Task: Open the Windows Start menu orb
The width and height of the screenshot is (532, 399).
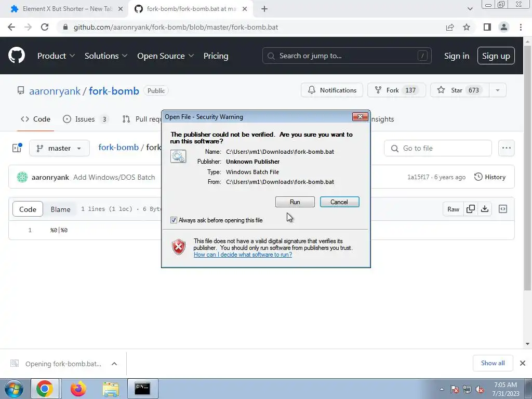Action: tap(14, 389)
